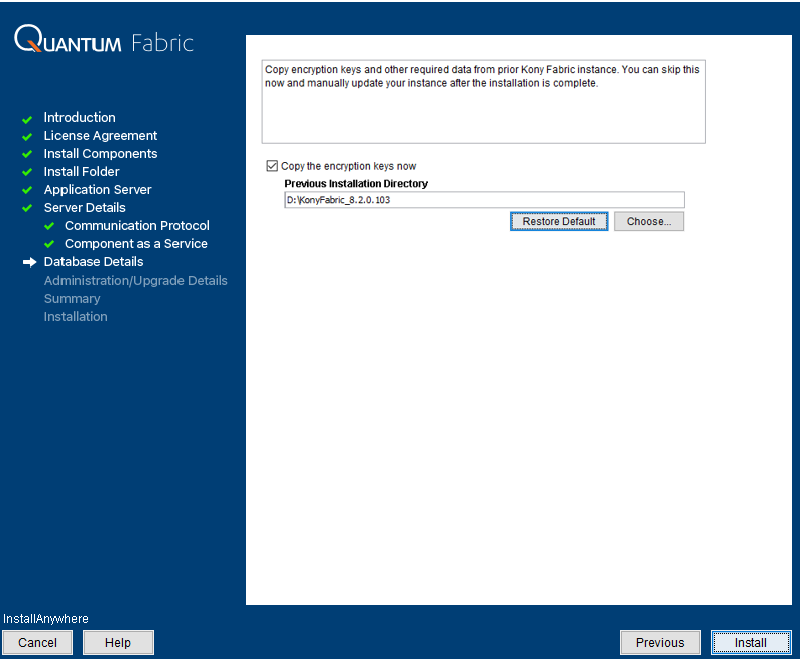
Task: Click the green checkmark beside License Agreement
Action: click(27, 137)
